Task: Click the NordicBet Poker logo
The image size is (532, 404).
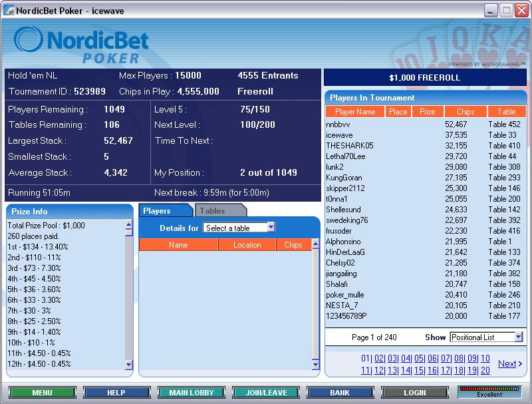Action: click(x=81, y=45)
